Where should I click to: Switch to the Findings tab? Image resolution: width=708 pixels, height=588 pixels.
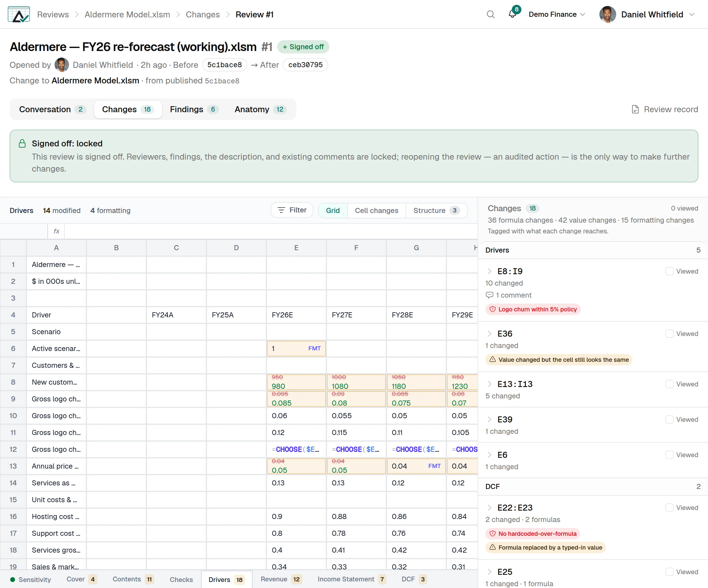click(194, 109)
